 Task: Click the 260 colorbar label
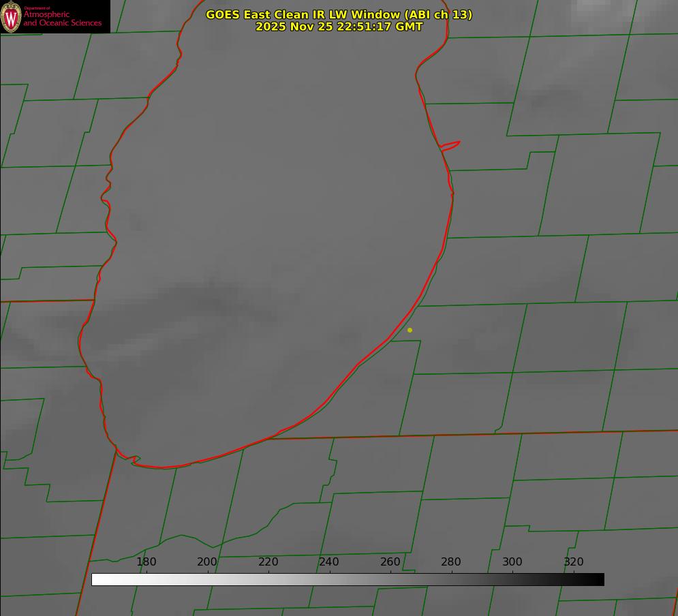pyautogui.click(x=390, y=561)
